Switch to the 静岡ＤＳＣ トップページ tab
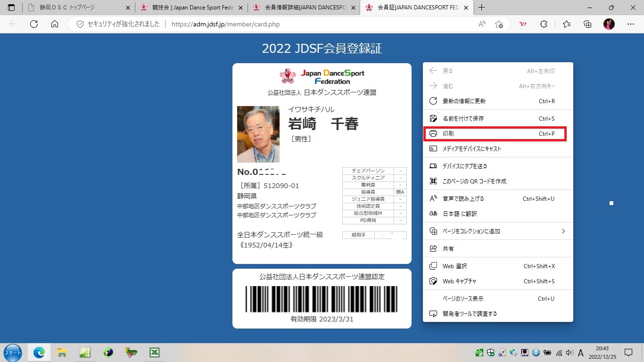The height and width of the screenshot is (362, 644). [78, 8]
